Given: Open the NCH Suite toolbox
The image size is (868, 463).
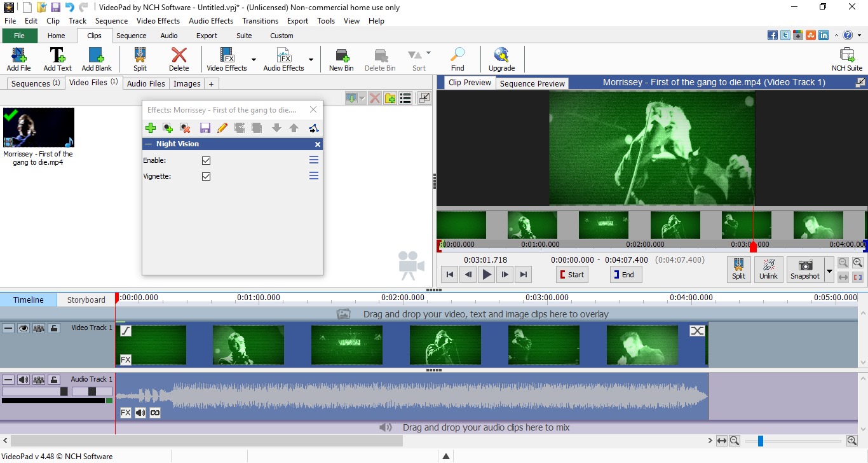Looking at the screenshot, I should (847, 59).
